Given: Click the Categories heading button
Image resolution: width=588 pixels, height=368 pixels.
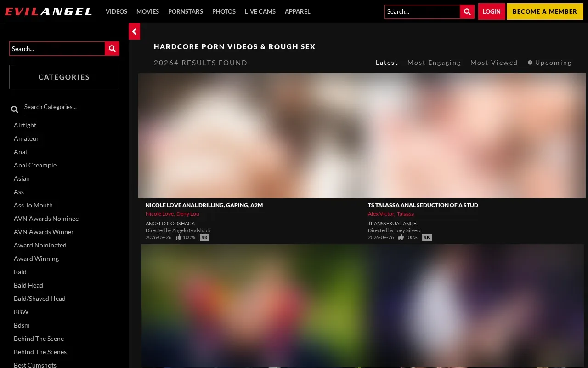Looking at the screenshot, I should pyautogui.click(x=64, y=77).
